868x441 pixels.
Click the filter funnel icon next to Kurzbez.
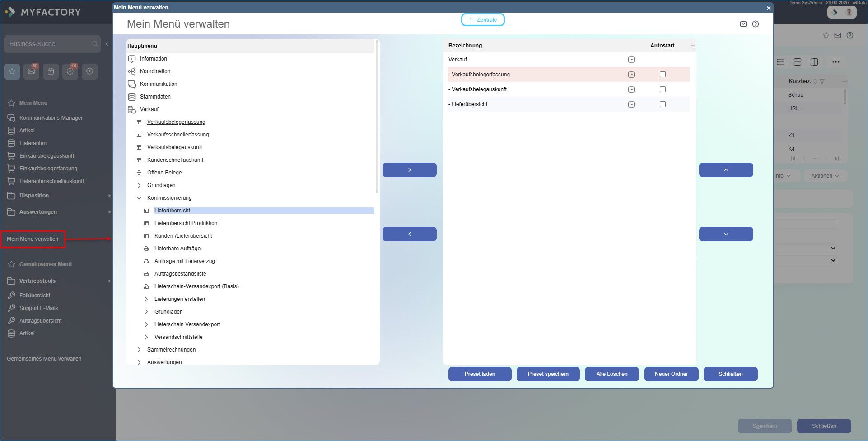coord(822,81)
